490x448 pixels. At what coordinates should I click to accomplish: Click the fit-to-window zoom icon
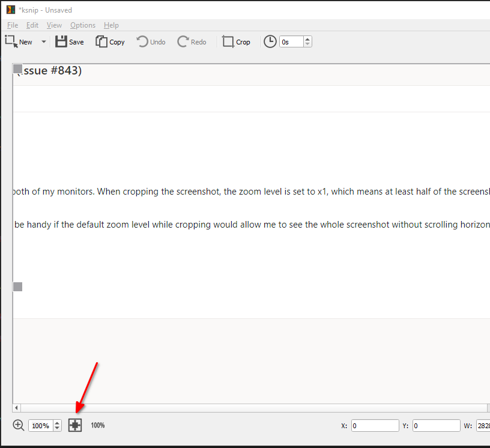pos(74,425)
